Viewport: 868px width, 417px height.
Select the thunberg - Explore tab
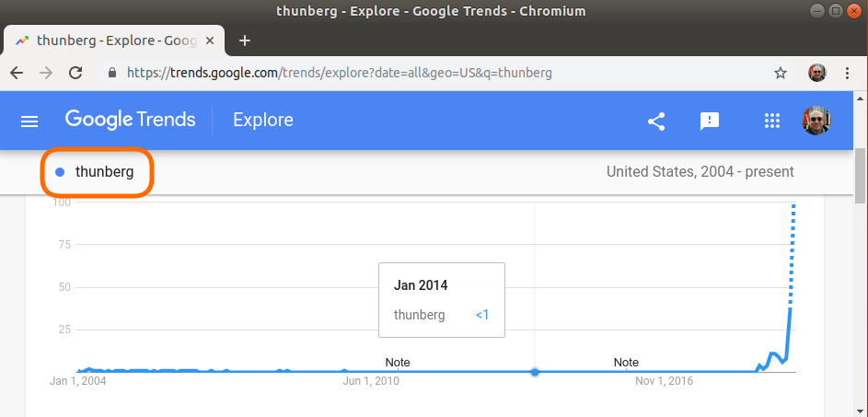click(114, 41)
